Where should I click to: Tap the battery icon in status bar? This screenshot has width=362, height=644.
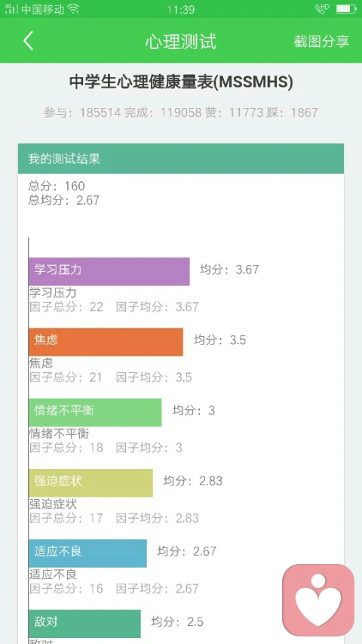pos(345,9)
